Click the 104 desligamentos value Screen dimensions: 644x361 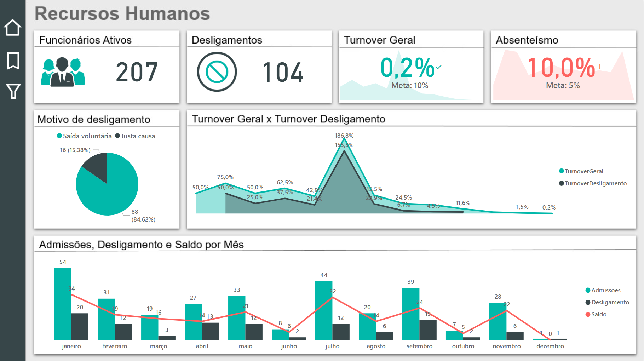(283, 72)
